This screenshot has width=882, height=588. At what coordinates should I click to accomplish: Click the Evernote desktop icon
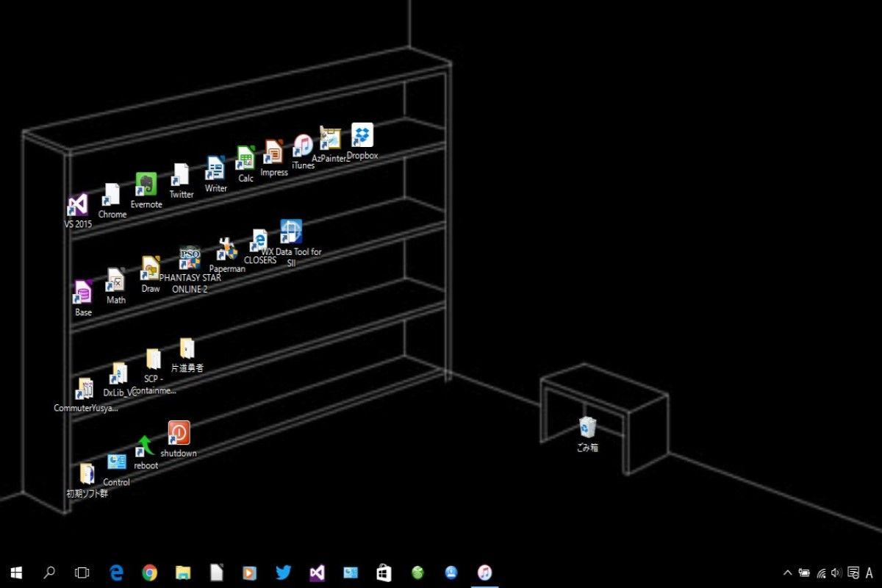point(146,185)
